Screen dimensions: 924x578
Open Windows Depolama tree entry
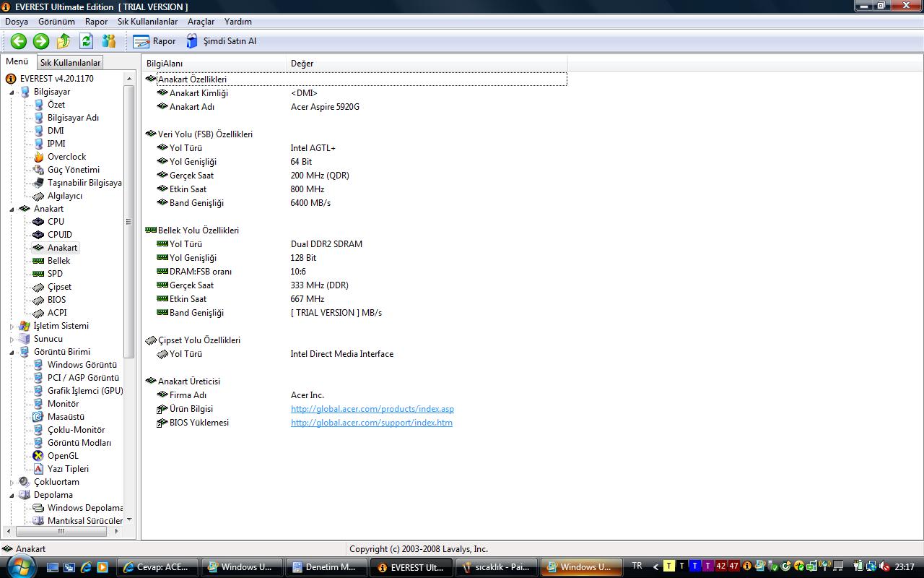coord(85,508)
